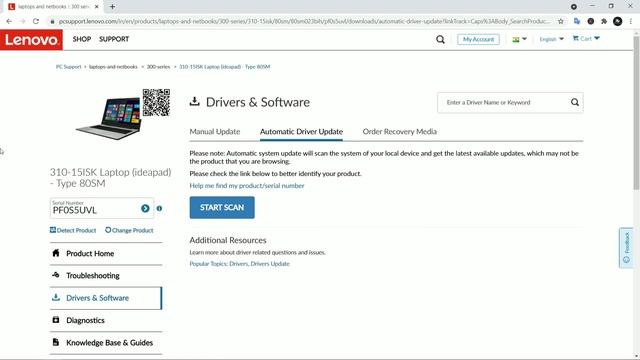
Task: Click Change Product link
Action: click(x=129, y=230)
